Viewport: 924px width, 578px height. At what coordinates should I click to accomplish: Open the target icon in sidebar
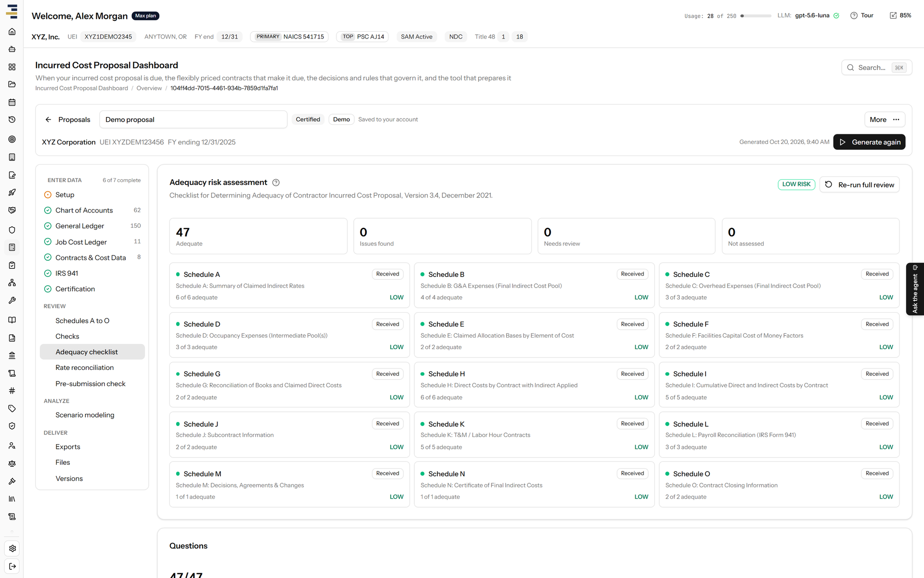(x=12, y=139)
